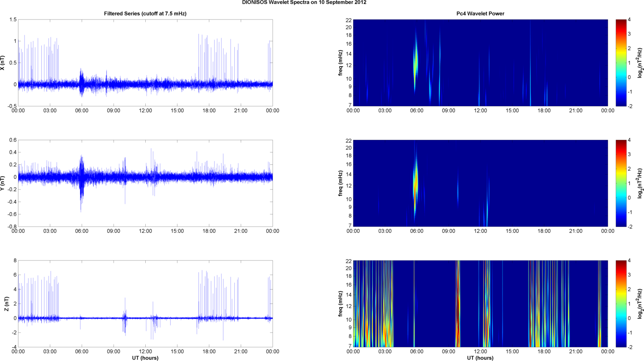Click the 06:00 power patch in Y spectrogram

click(416, 182)
